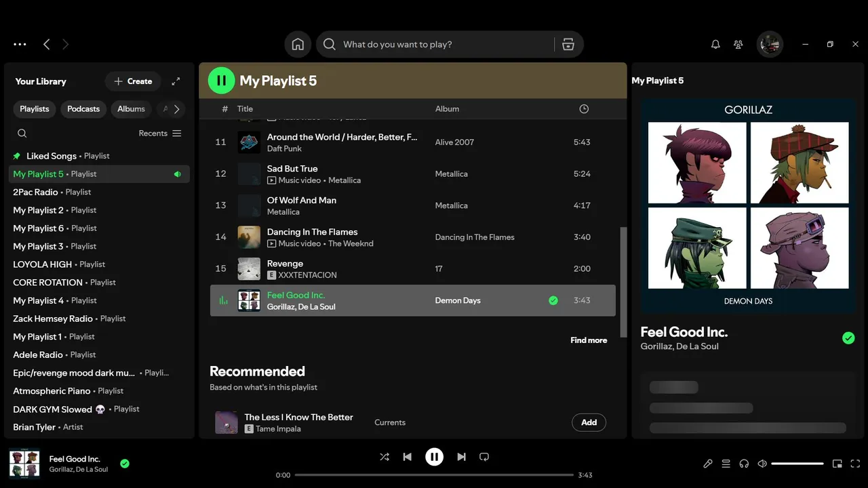Click the saved checkmark in player bar
Image resolution: width=868 pixels, height=488 pixels.
pyautogui.click(x=125, y=464)
